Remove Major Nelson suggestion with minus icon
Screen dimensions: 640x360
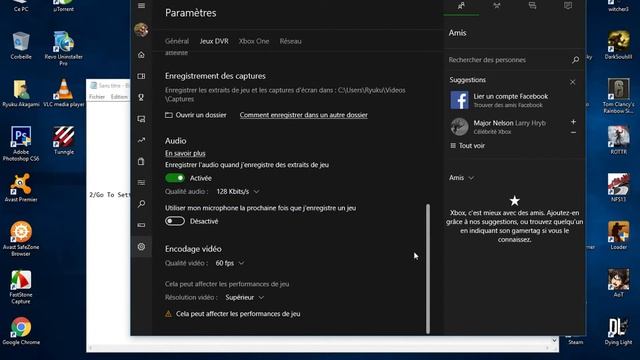[x=573, y=133]
